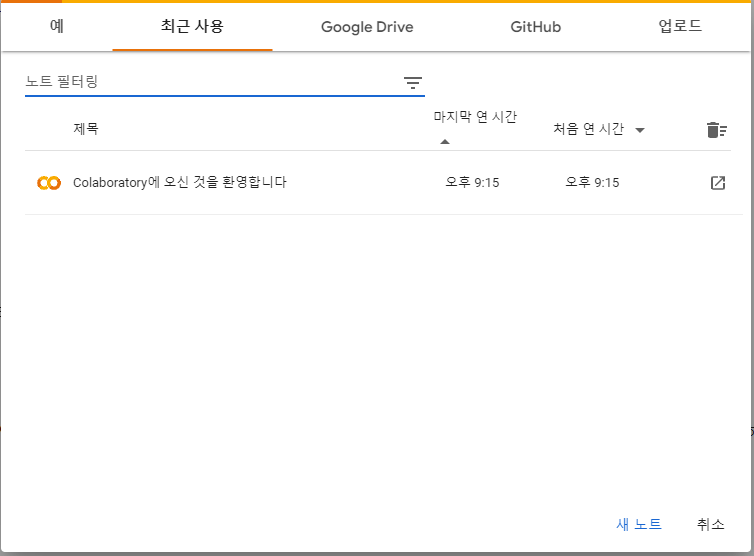754x556 pixels.
Task: Select the 최근 사용 tab
Action: tap(192, 26)
